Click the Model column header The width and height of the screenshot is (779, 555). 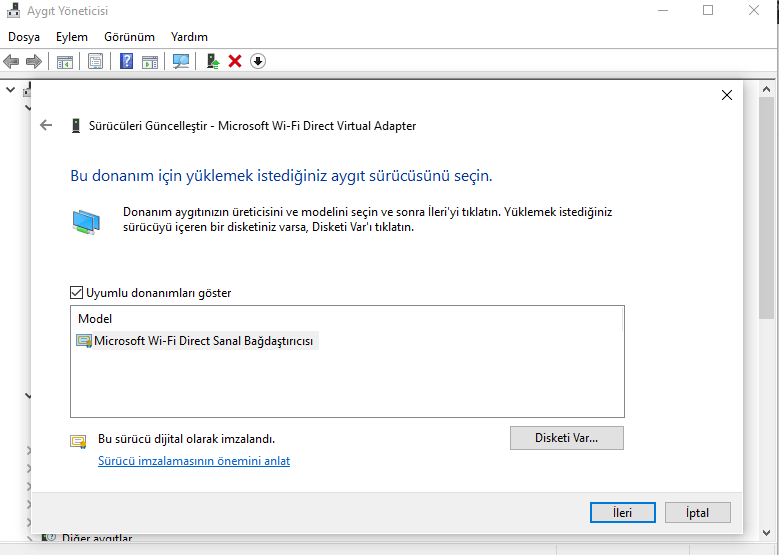95,318
